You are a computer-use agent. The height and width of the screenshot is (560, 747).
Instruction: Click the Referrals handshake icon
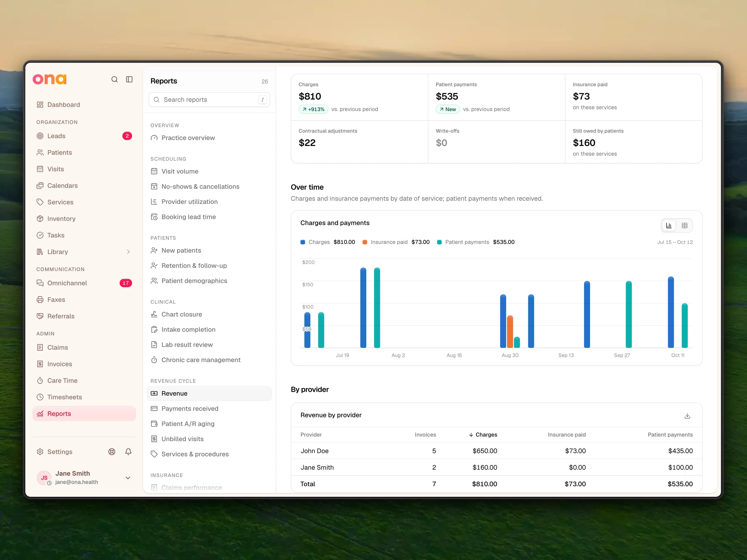click(40, 316)
